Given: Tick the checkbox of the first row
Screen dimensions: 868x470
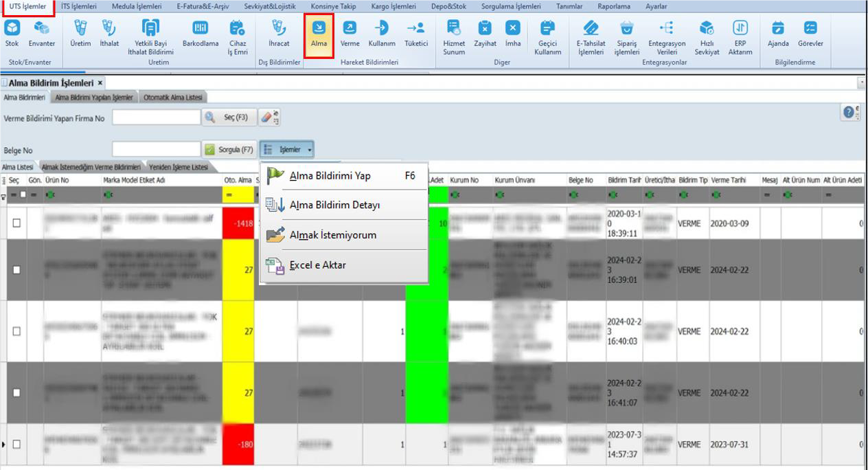Looking at the screenshot, I should point(16,223).
